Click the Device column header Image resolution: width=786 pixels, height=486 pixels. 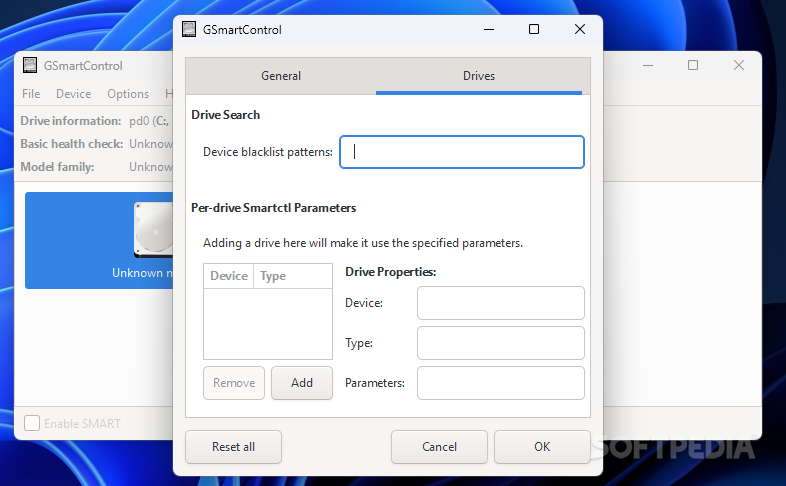[x=229, y=276]
